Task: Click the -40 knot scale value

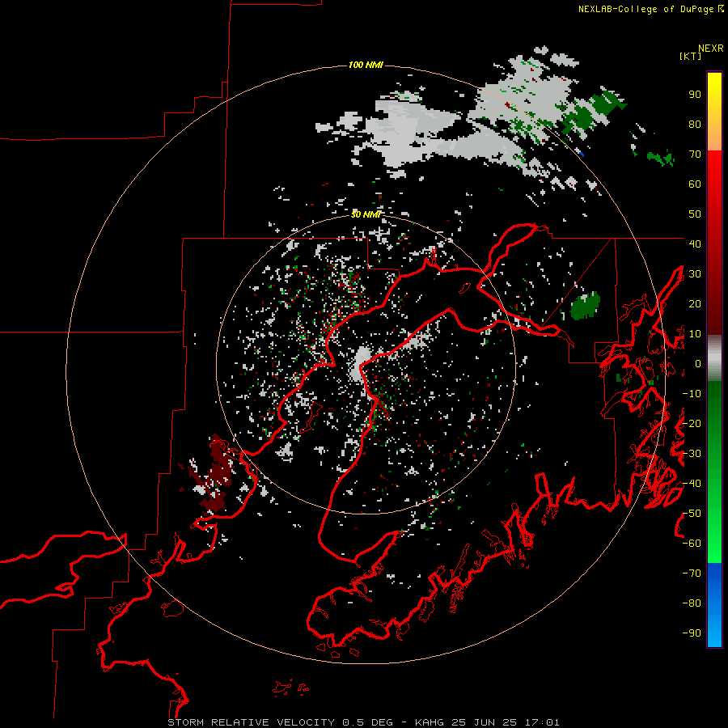Action: click(692, 484)
